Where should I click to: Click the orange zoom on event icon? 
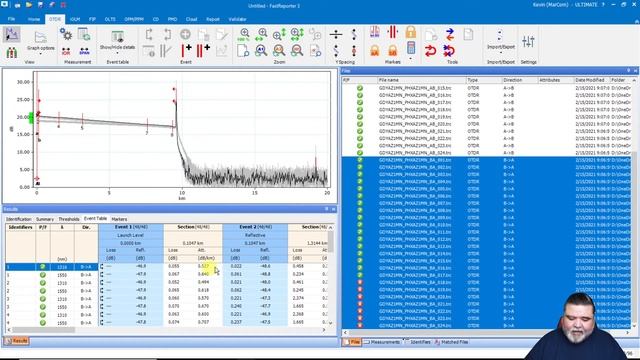point(280,51)
